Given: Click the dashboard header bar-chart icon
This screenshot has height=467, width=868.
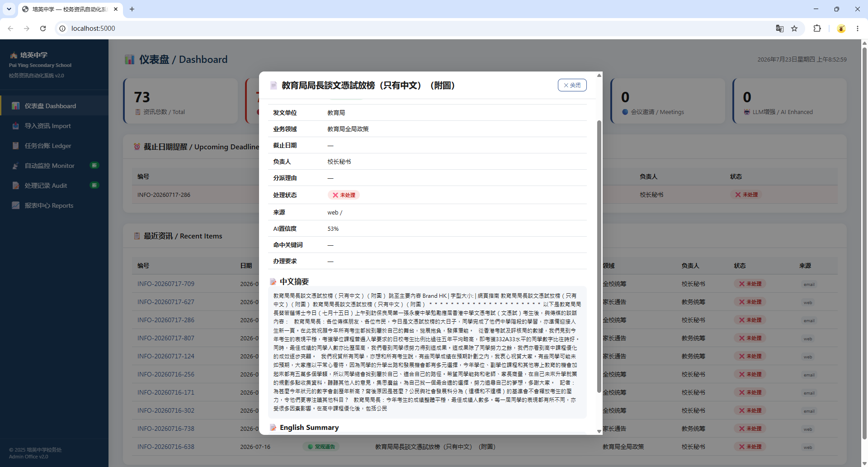Looking at the screenshot, I should coord(130,59).
